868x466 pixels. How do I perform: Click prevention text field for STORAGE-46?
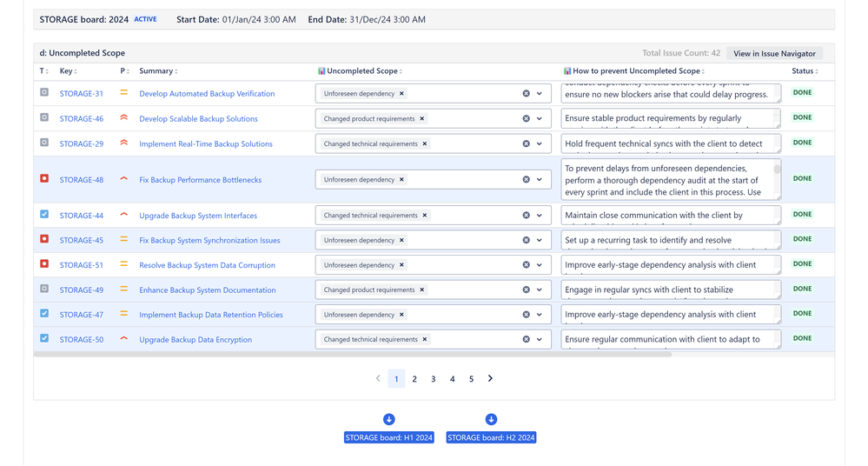[x=671, y=118]
